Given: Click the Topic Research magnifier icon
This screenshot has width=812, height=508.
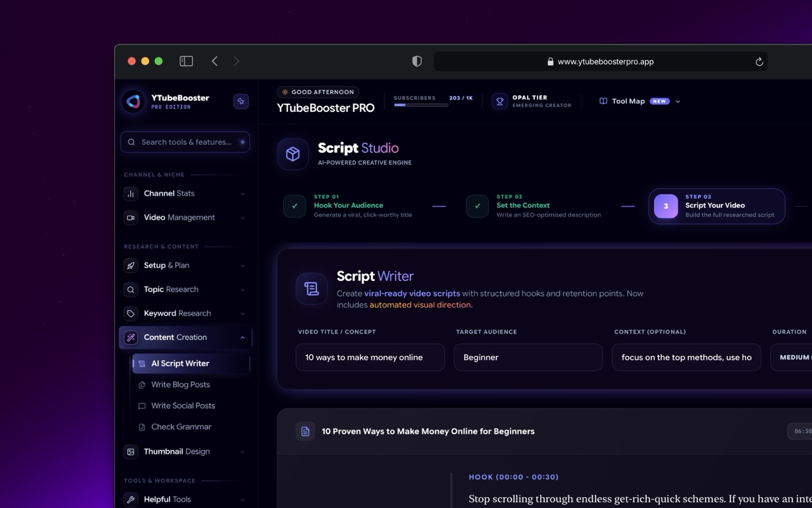Looking at the screenshot, I should coord(131,290).
